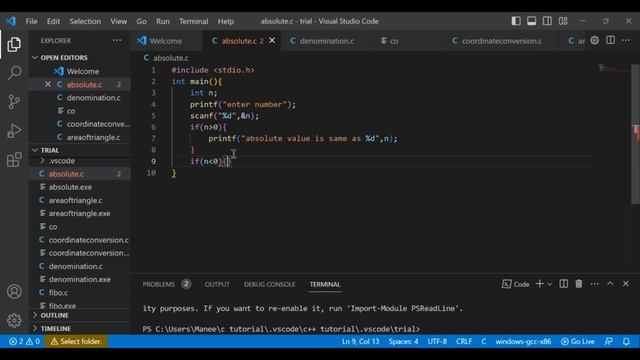Screen dimensions: 640x360
Task: Expand the Outline section
Action: tap(80, 315)
